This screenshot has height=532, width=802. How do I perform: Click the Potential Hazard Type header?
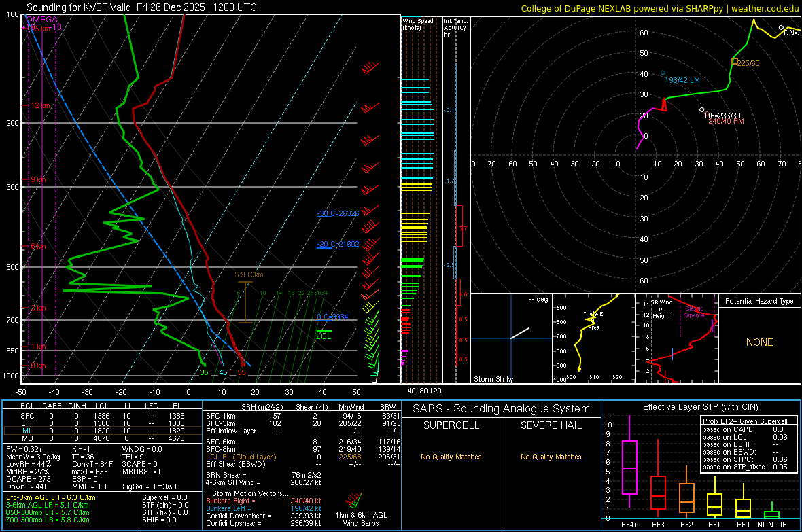tap(759, 301)
